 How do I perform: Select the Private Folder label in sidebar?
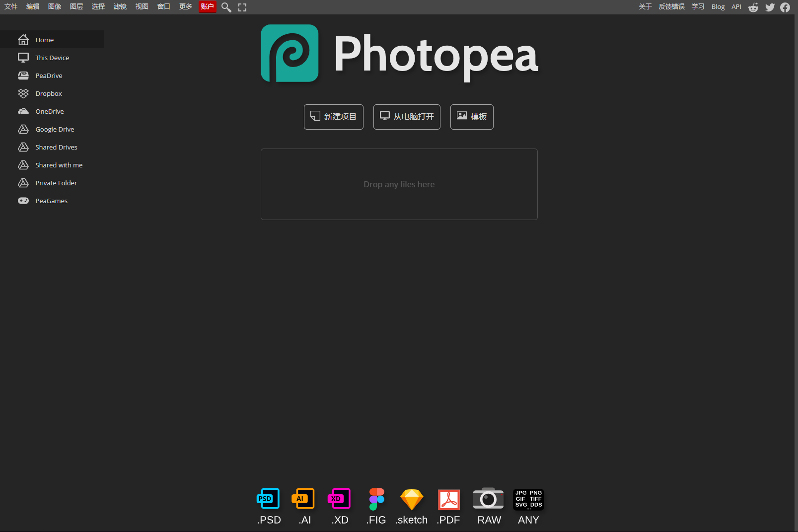[x=56, y=183]
